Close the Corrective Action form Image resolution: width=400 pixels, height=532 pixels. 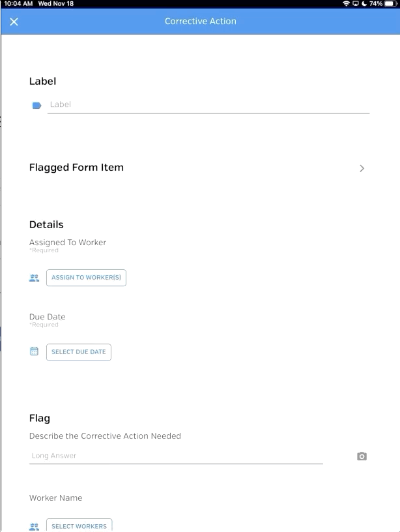click(x=14, y=22)
